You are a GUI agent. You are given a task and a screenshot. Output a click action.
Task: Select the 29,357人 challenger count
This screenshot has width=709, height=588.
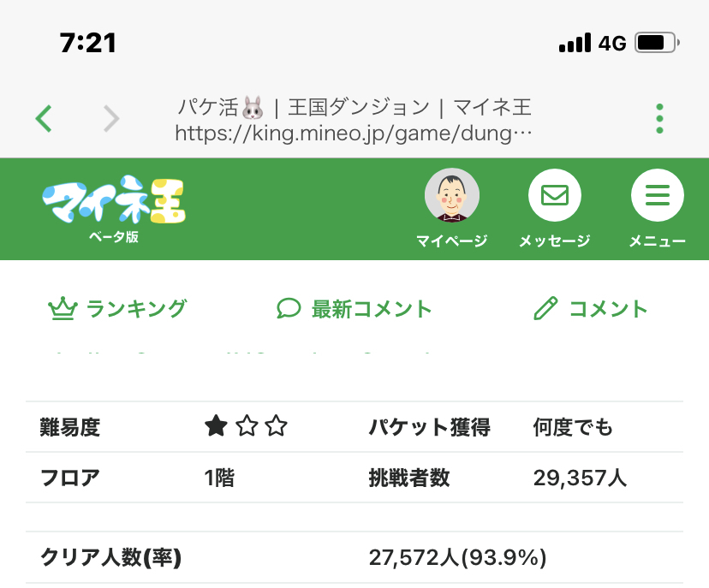(580, 478)
